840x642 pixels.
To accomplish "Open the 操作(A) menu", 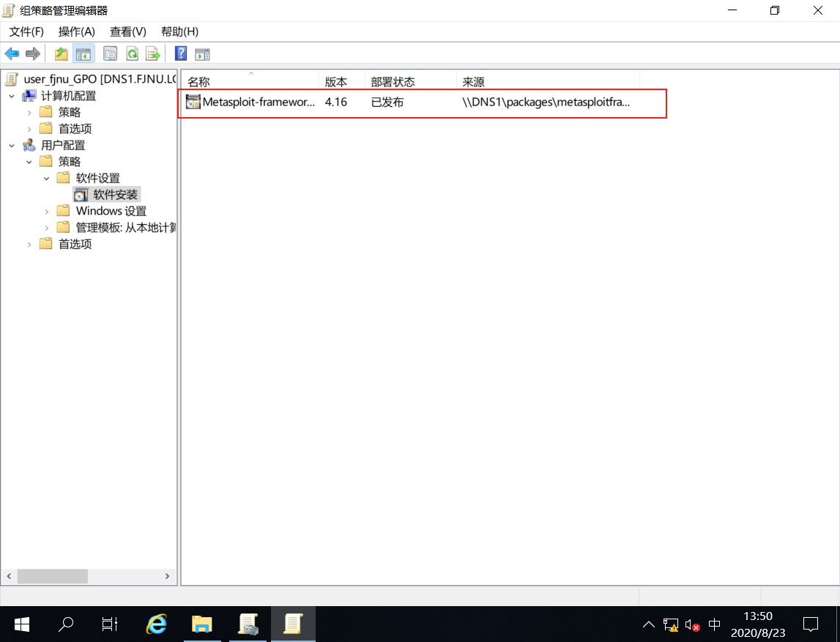I will point(77,31).
